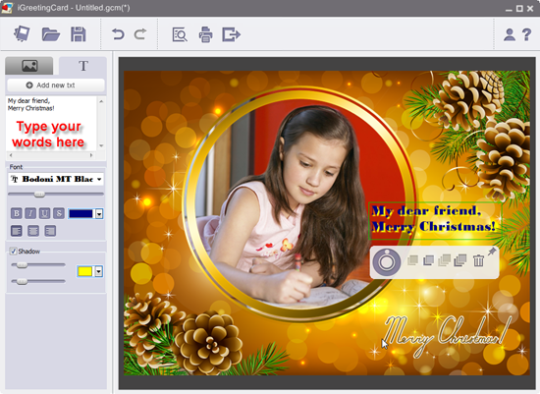The image size is (540, 394).
Task: Save the card with floppy icon
Action: click(78, 34)
